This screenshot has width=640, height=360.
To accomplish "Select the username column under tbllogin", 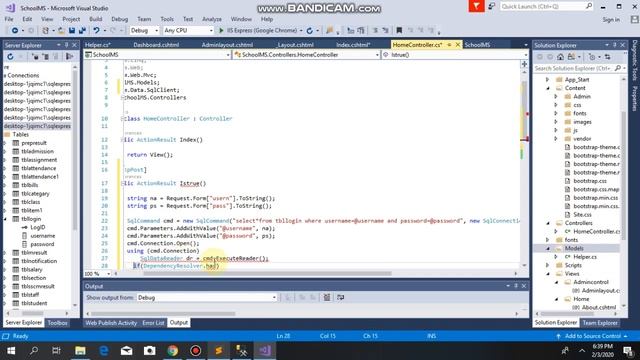I will [x=43, y=236].
